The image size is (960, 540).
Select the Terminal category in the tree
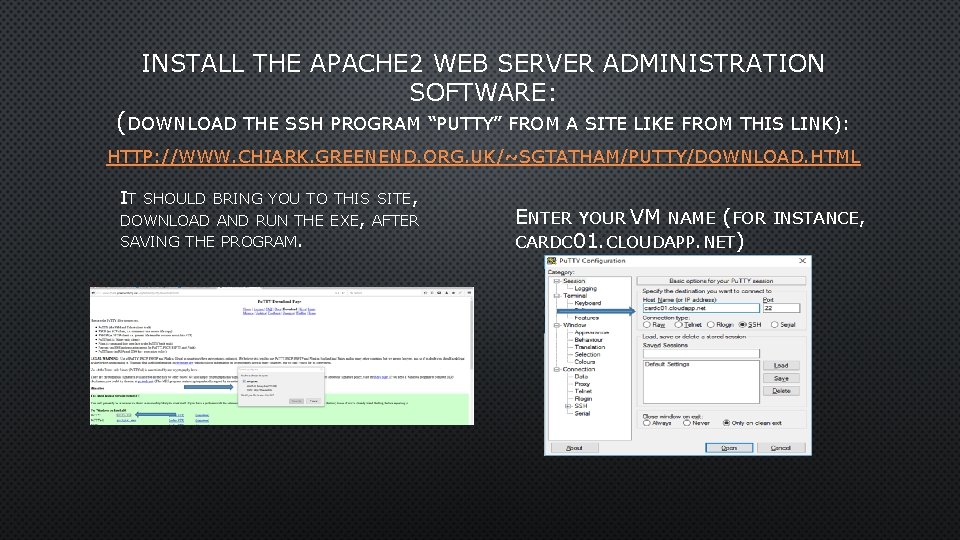(x=575, y=296)
